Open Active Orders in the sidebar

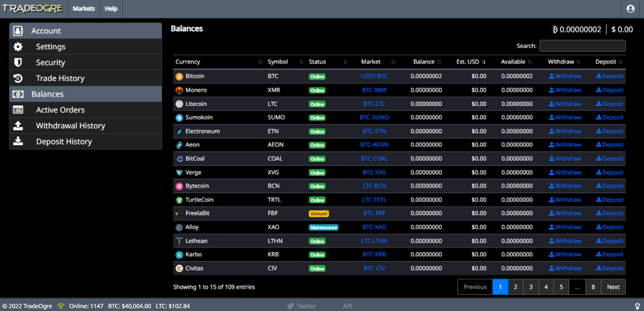tap(85, 110)
